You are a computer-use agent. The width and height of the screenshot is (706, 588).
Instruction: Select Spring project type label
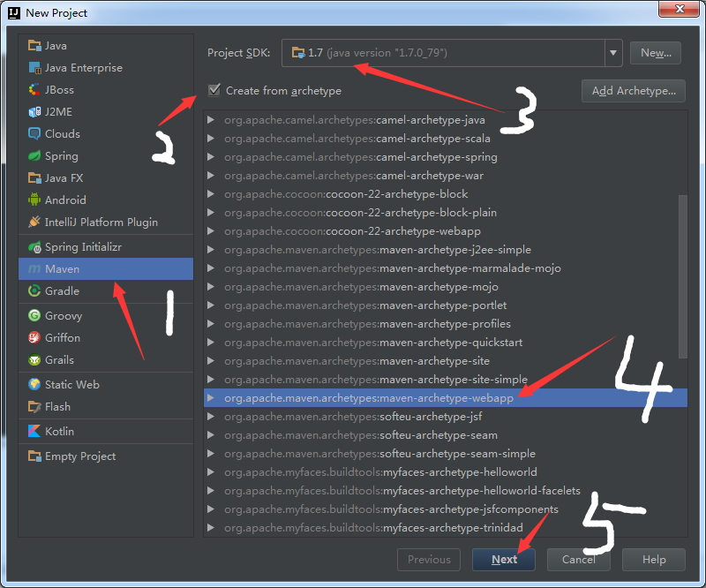(62, 156)
